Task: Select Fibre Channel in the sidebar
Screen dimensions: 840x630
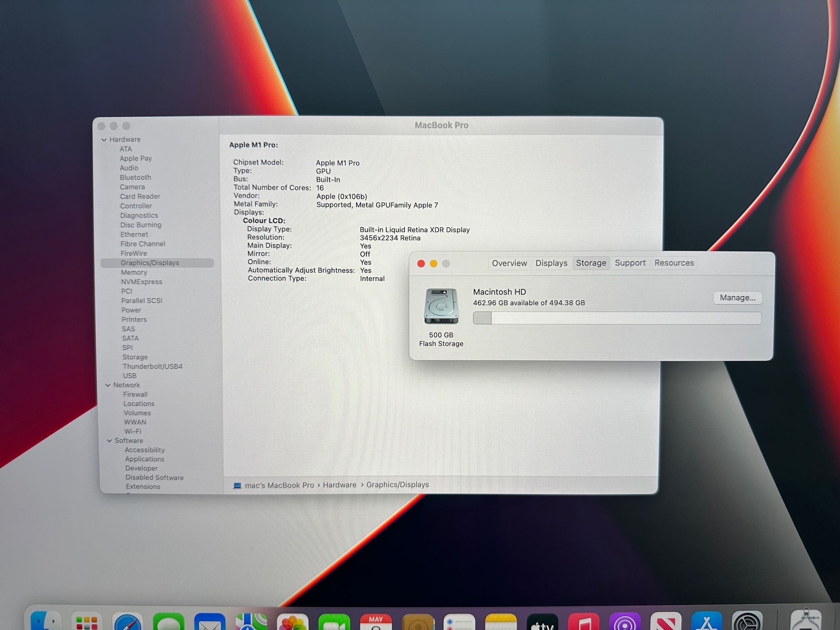Action: (143, 244)
